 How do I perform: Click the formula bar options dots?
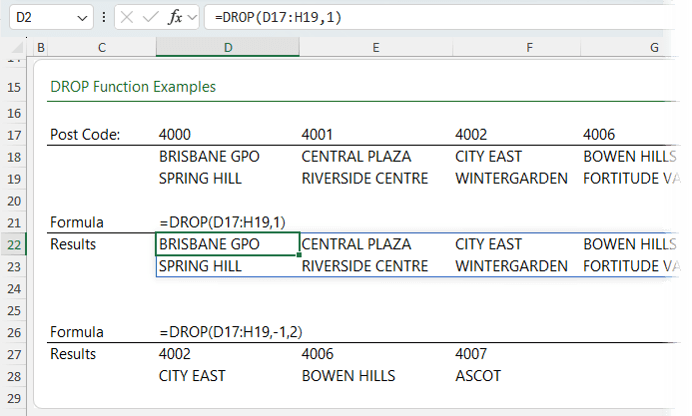click(x=104, y=18)
